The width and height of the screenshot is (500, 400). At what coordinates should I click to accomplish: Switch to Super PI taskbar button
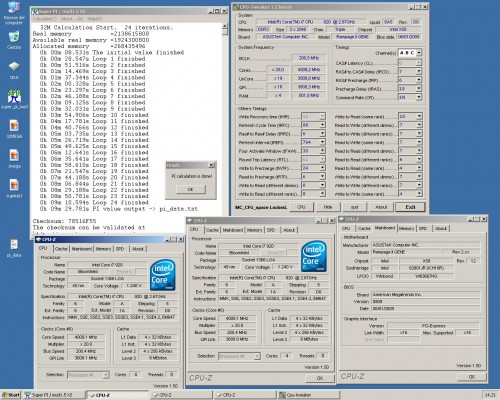(x=53, y=395)
